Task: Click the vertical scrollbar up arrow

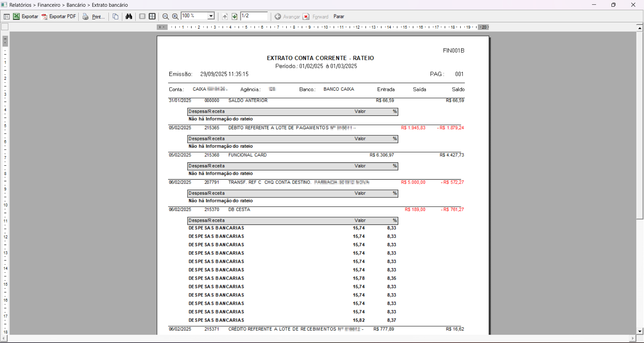Action: (640, 28)
